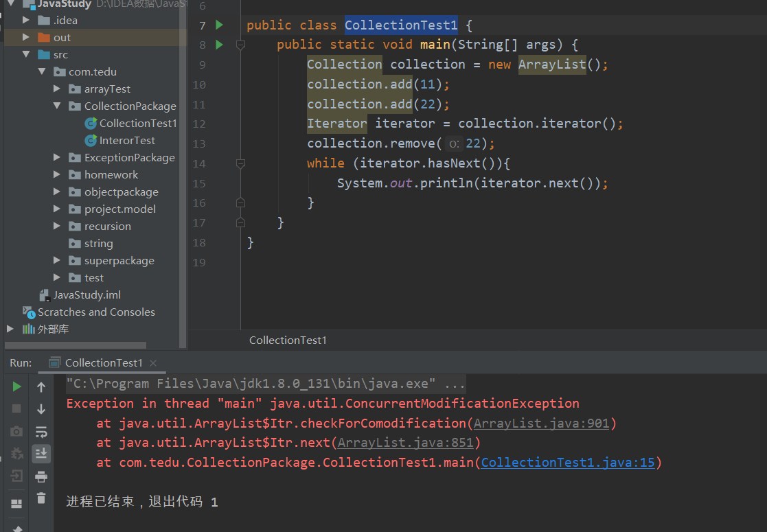Clear all console output with trash icon
Screen dimensions: 767x532
pyautogui.click(x=41, y=498)
